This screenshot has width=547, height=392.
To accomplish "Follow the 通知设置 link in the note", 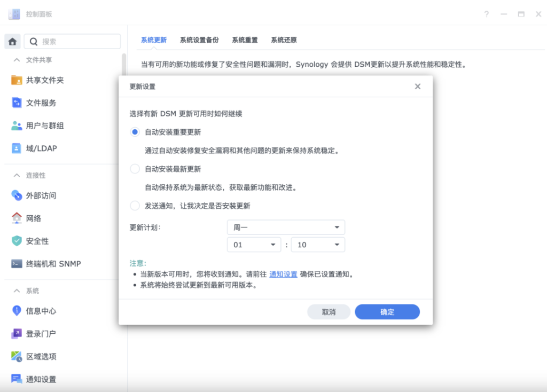I will tap(283, 274).
